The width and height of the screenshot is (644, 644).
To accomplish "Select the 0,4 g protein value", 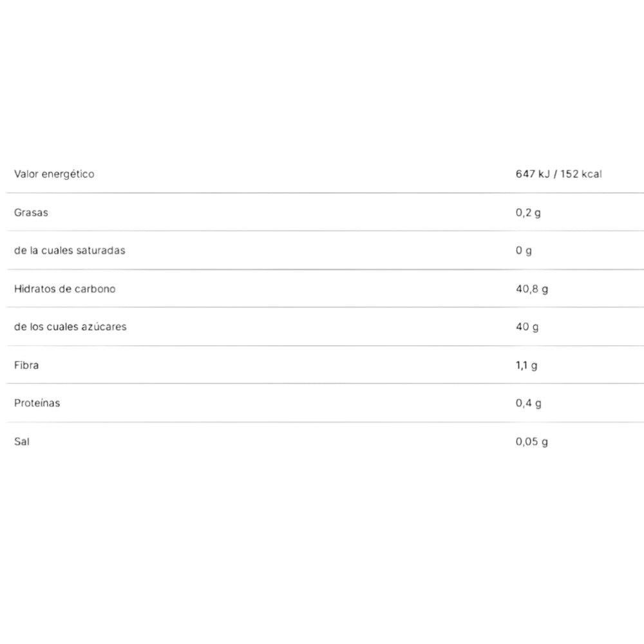I will 529,403.
